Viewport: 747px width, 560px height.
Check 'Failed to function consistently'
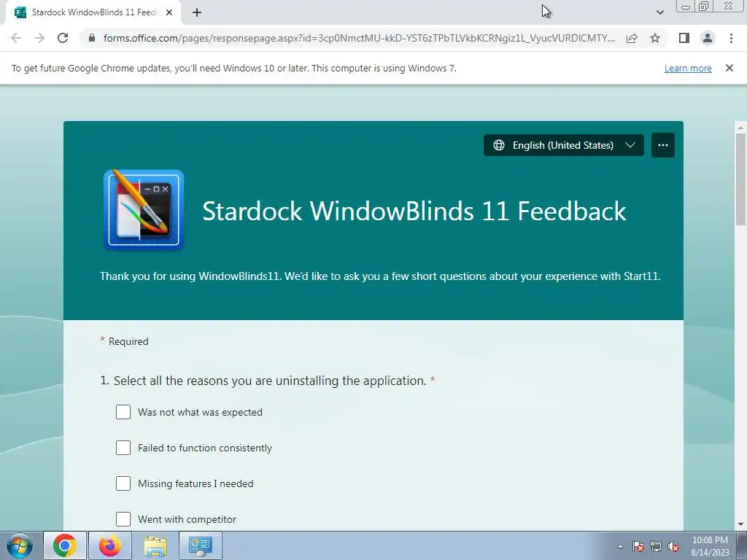(x=123, y=448)
